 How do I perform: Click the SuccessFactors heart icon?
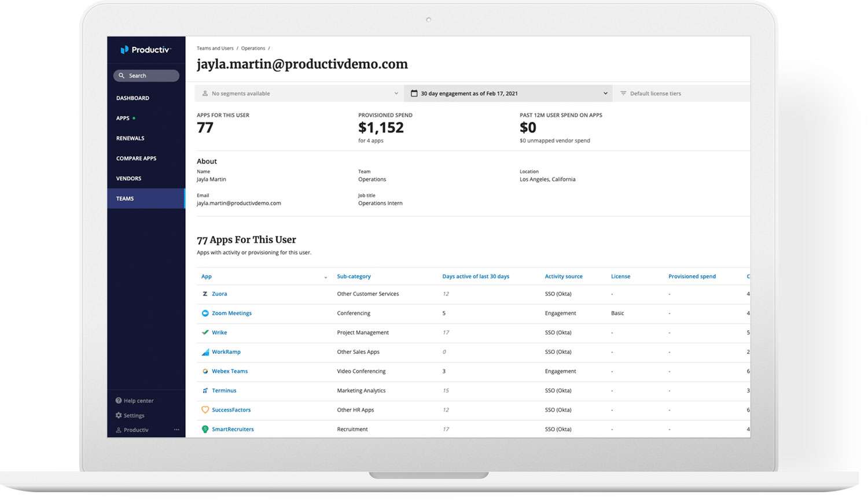coord(205,410)
